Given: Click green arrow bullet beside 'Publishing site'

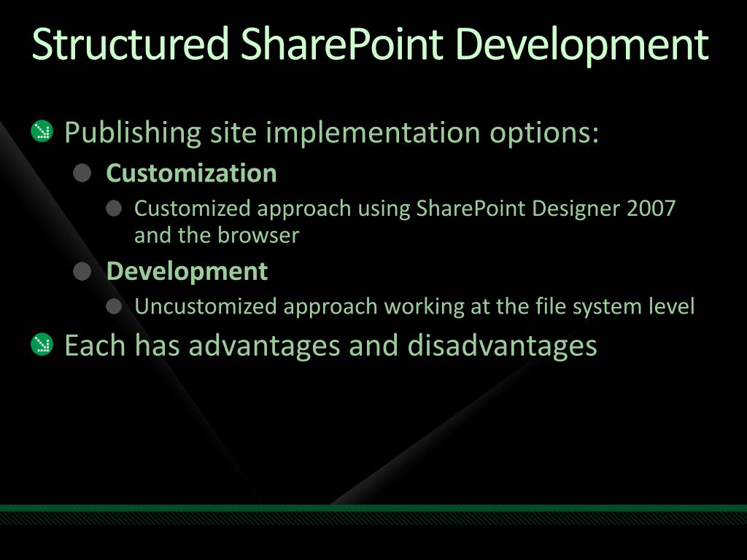Looking at the screenshot, I should (42, 131).
